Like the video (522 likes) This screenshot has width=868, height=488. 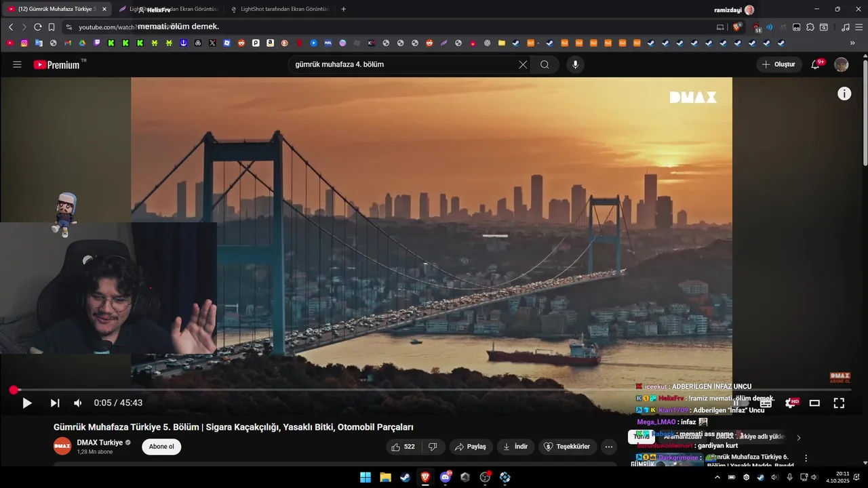(x=403, y=447)
